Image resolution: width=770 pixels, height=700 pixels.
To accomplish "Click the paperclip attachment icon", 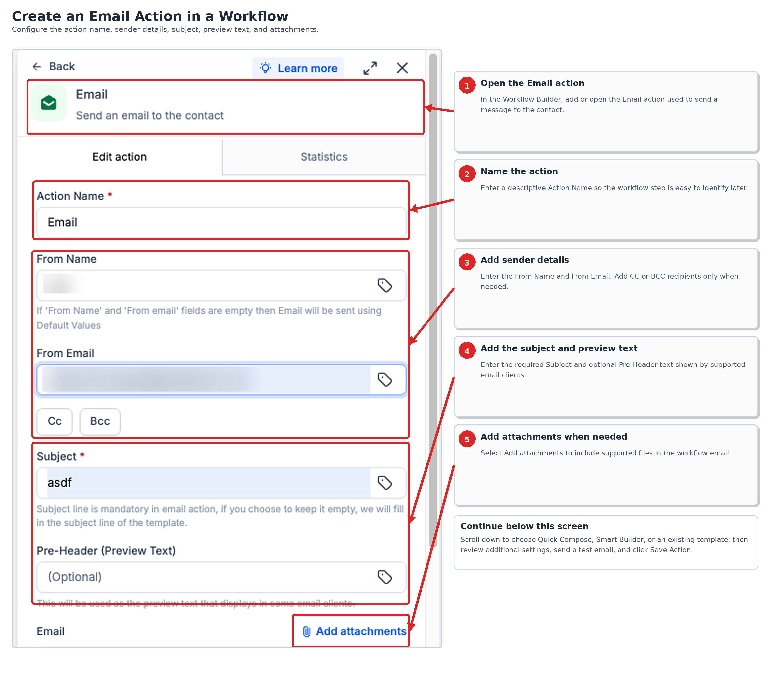I will pos(307,632).
